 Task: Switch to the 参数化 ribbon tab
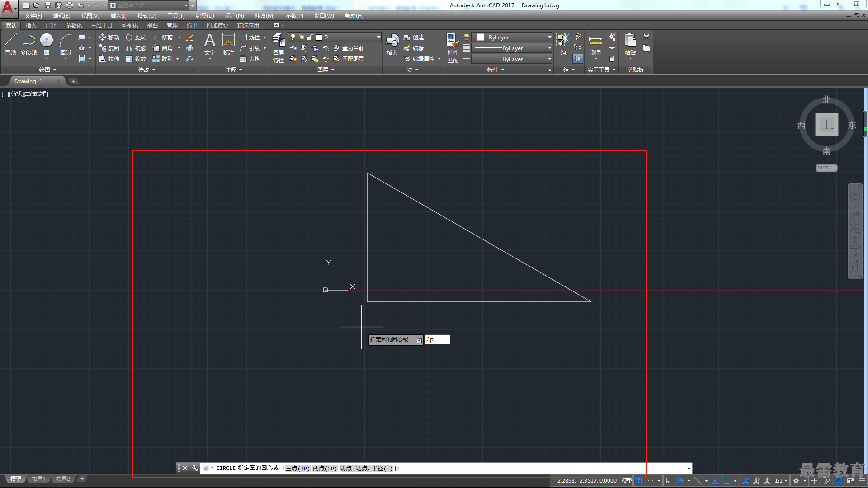click(74, 25)
